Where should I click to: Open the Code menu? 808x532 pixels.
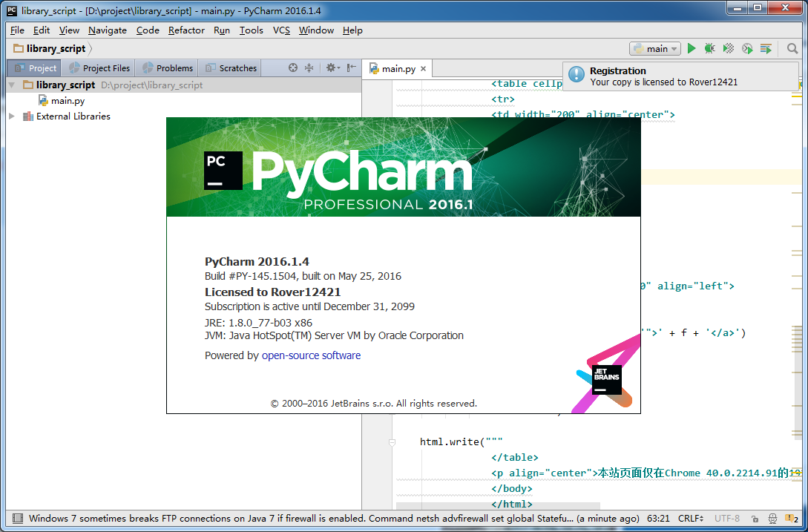[x=148, y=30]
